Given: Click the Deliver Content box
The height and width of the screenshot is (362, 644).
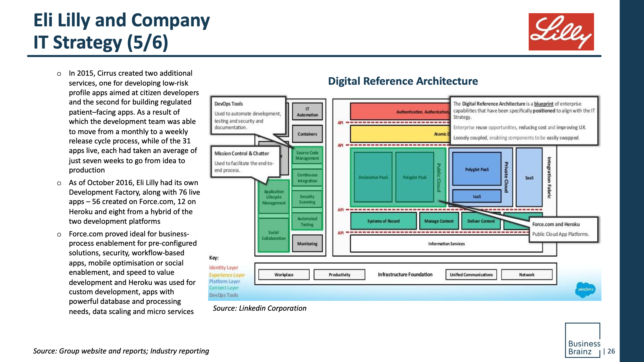Looking at the screenshot, I should [x=481, y=221].
